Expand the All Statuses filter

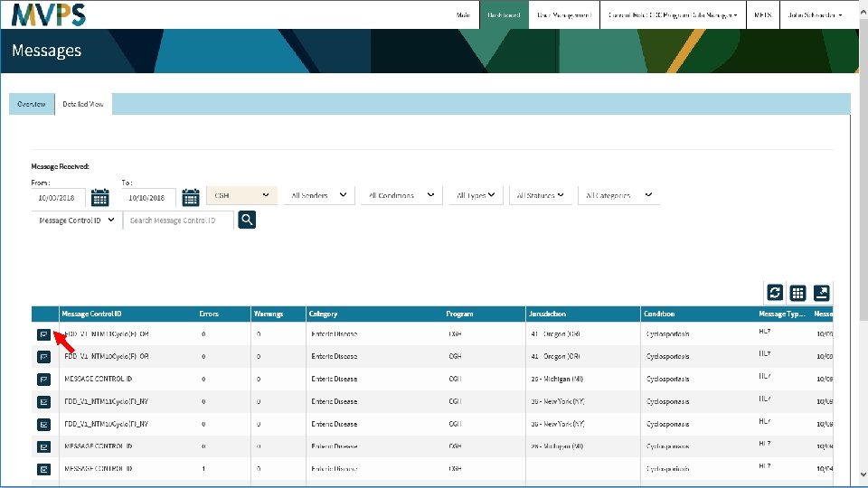click(x=541, y=195)
